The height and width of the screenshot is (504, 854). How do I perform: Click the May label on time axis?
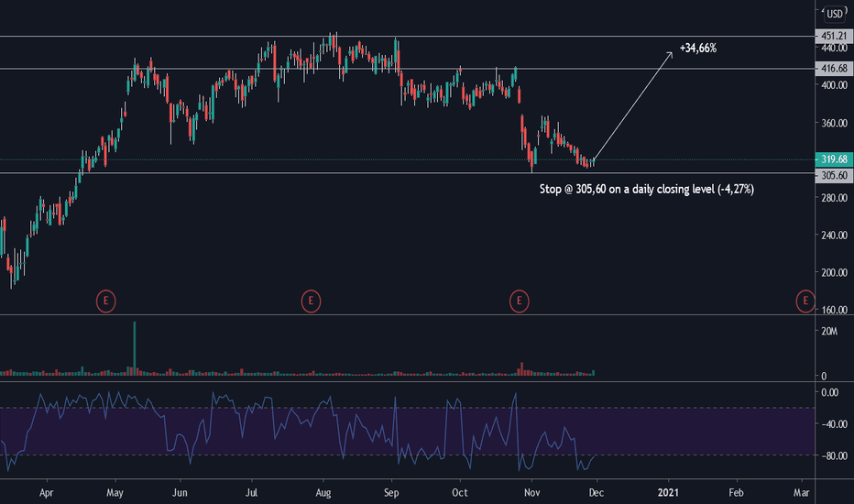pyautogui.click(x=115, y=493)
